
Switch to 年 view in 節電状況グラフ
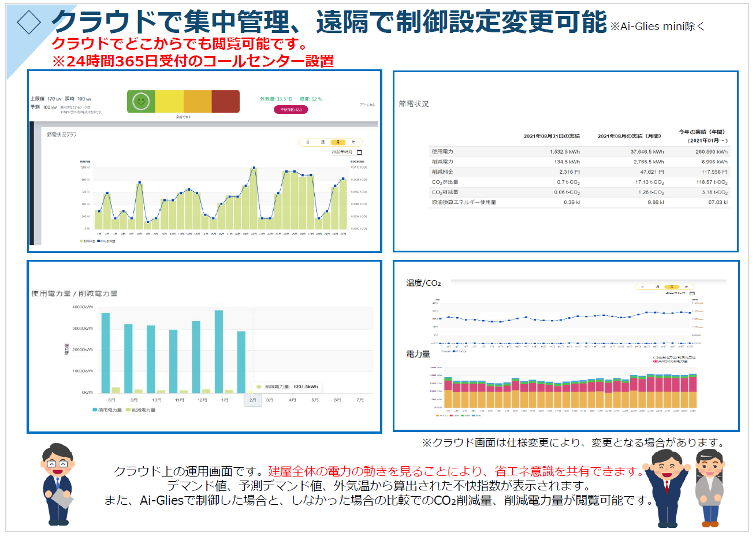[x=353, y=142]
